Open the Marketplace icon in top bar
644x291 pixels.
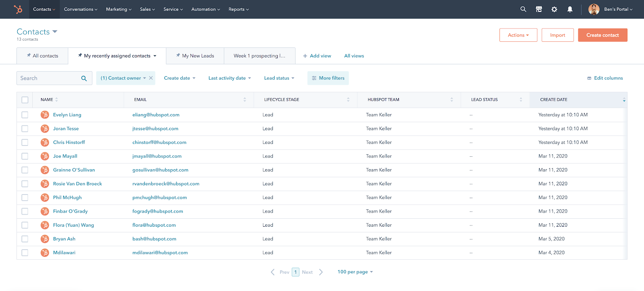pos(539,9)
